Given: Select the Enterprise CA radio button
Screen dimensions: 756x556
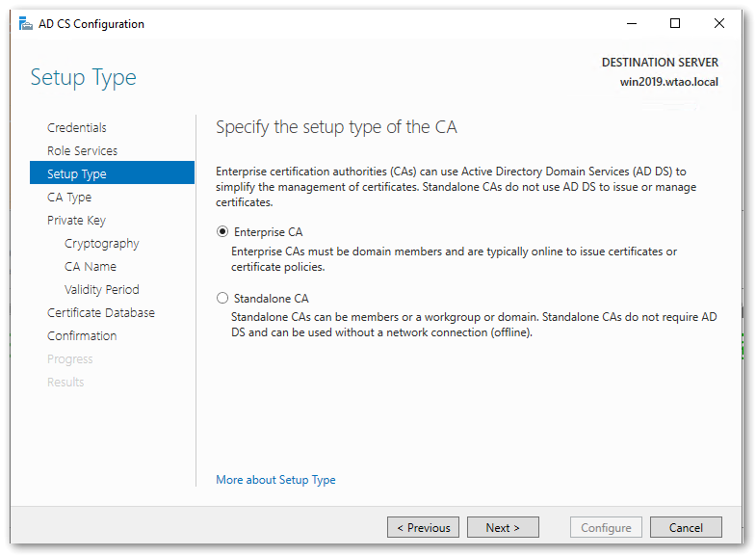Looking at the screenshot, I should point(223,231).
